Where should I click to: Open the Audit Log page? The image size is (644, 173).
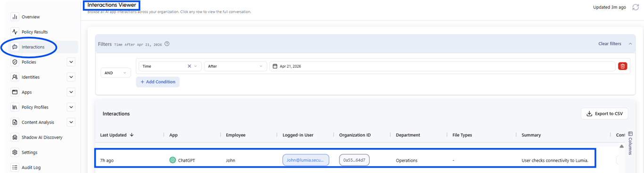pyautogui.click(x=31, y=167)
